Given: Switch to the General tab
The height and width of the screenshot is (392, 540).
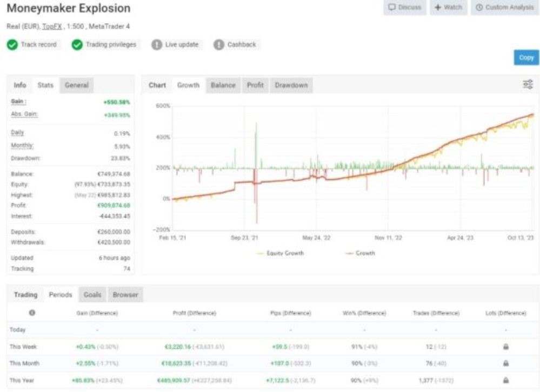Looking at the screenshot, I should click(76, 85).
